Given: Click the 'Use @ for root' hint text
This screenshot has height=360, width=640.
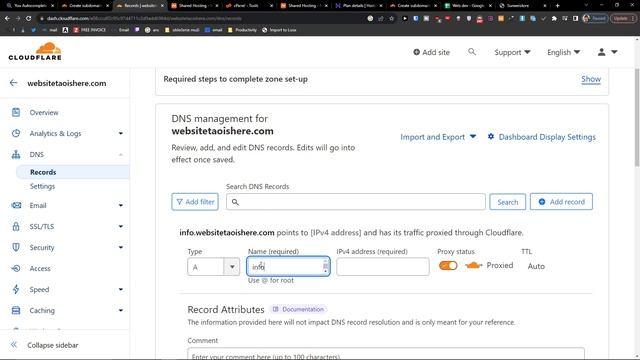Looking at the screenshot, I should (x=271, y=280).
